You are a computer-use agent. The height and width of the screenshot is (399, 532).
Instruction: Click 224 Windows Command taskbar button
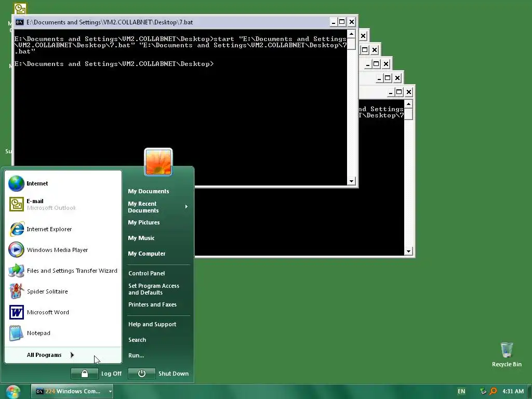coord(72,392)
